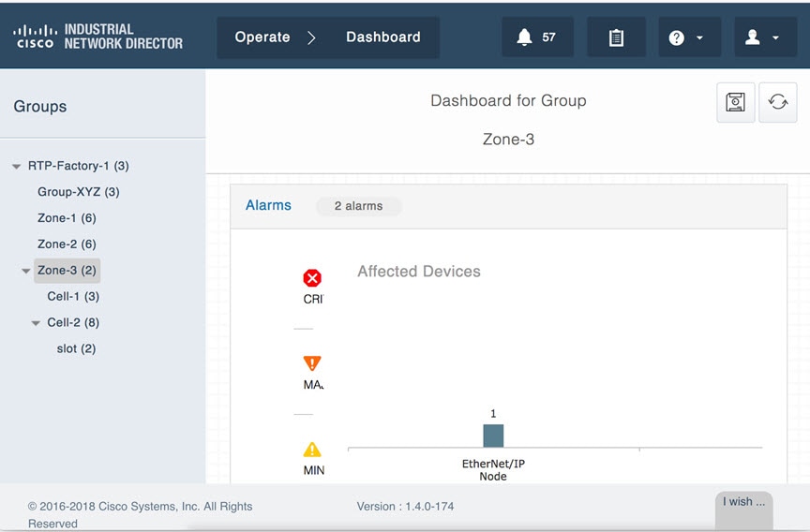
Task: Select Zone-1 (6) in groups tree
Action: click(x=67, y=218)
